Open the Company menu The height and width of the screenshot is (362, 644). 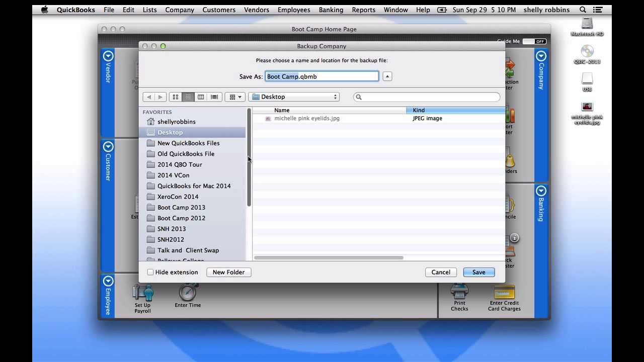180,10
